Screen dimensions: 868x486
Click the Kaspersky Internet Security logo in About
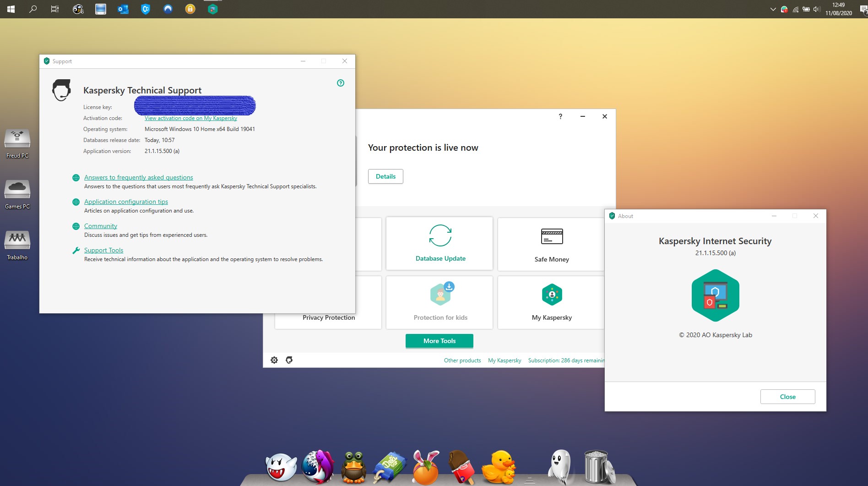(716, 295)
